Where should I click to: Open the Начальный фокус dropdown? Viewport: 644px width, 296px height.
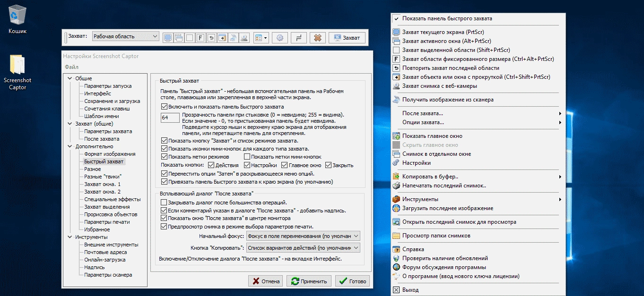[303, 236]
